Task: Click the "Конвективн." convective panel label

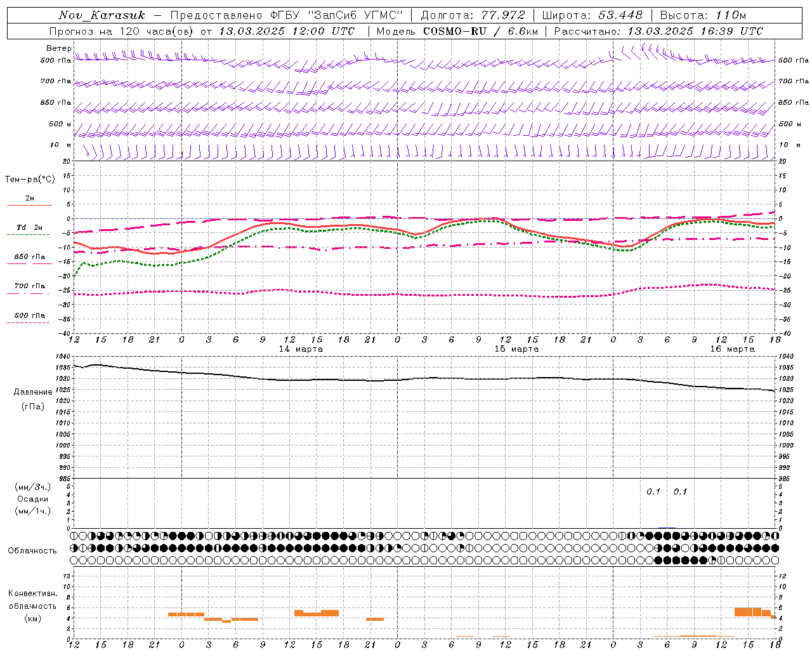Action: click(33, 594)
